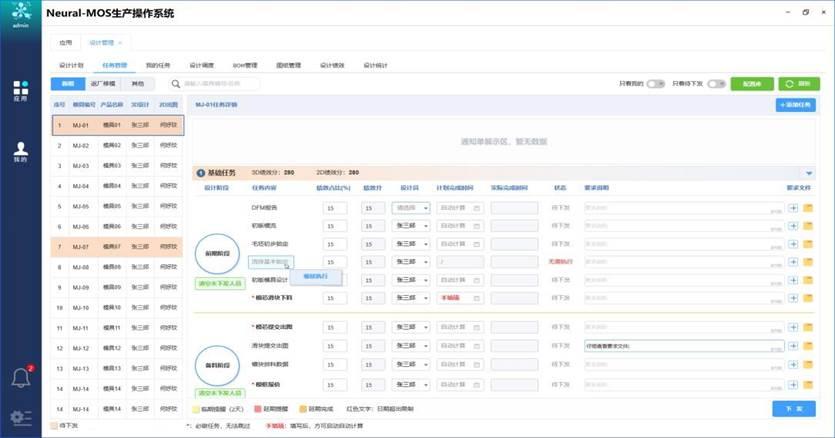Screen dimensions: 835x438
Task: Open the yellow folder icon on DFM报告 row
Action: coord(808,208)
